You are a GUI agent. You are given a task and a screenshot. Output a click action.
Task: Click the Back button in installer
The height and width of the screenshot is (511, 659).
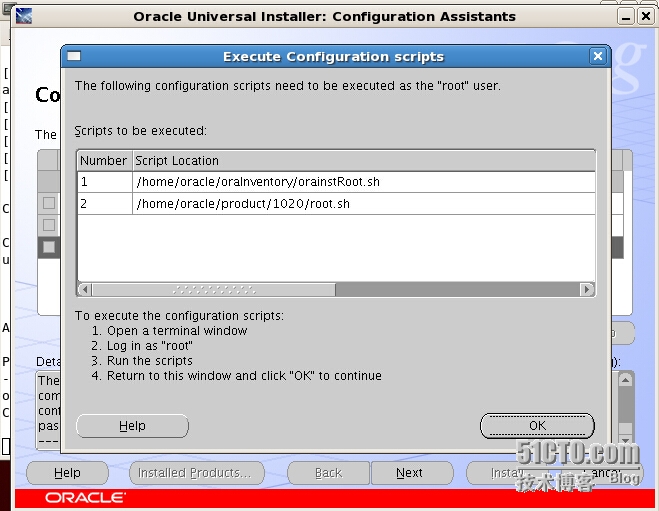pyautogui.click(x=329, y=473)
